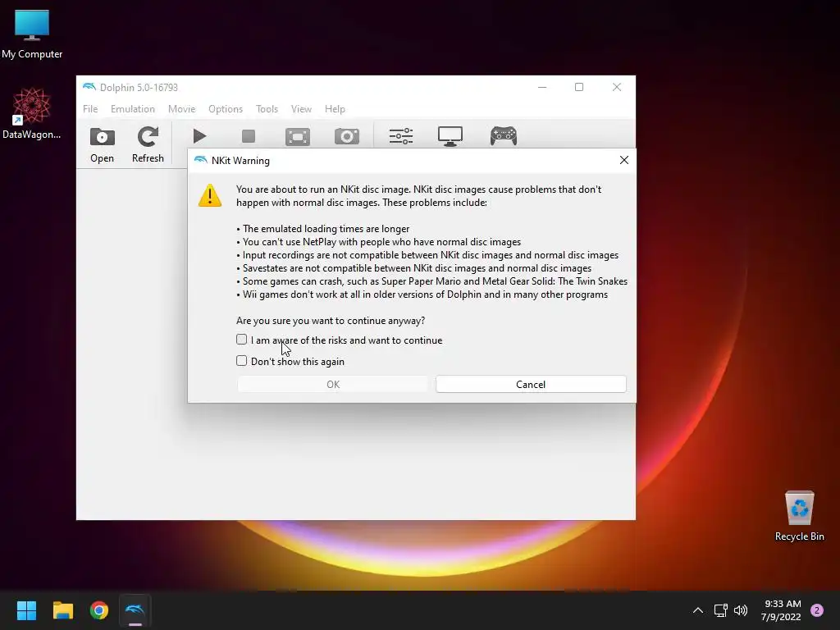Click the network tray icon
This screenshot has width=840, height=630.
(720, 610)
